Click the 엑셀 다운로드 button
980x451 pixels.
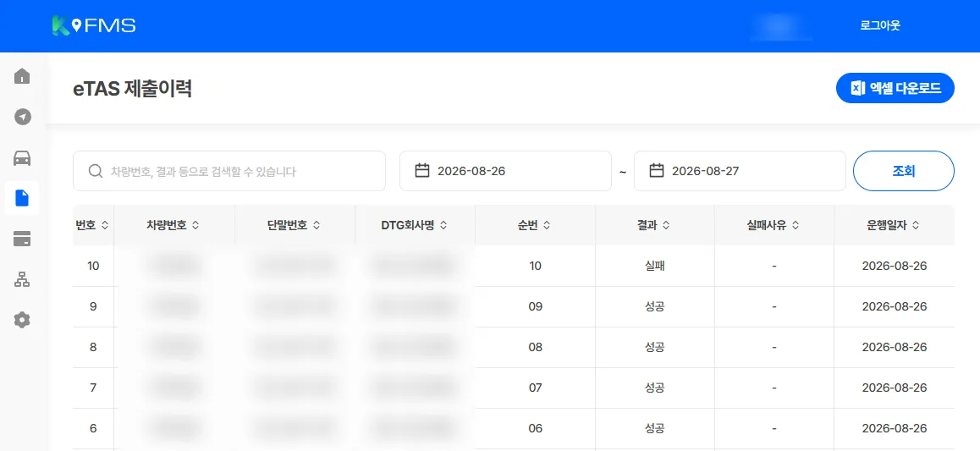tap(895, 88)
